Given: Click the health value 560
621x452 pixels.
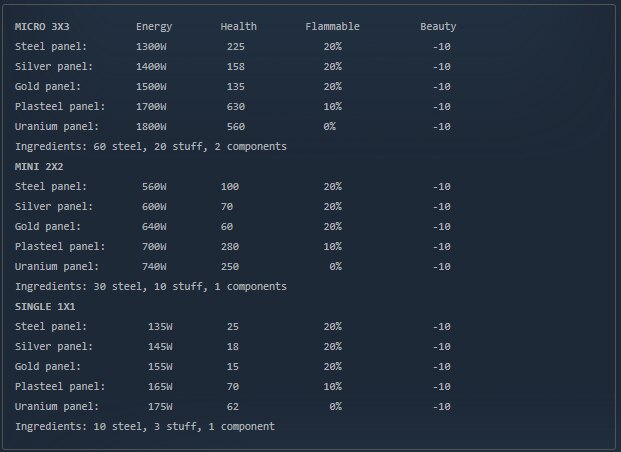Looking at the screenshot, I should point(236,127).
